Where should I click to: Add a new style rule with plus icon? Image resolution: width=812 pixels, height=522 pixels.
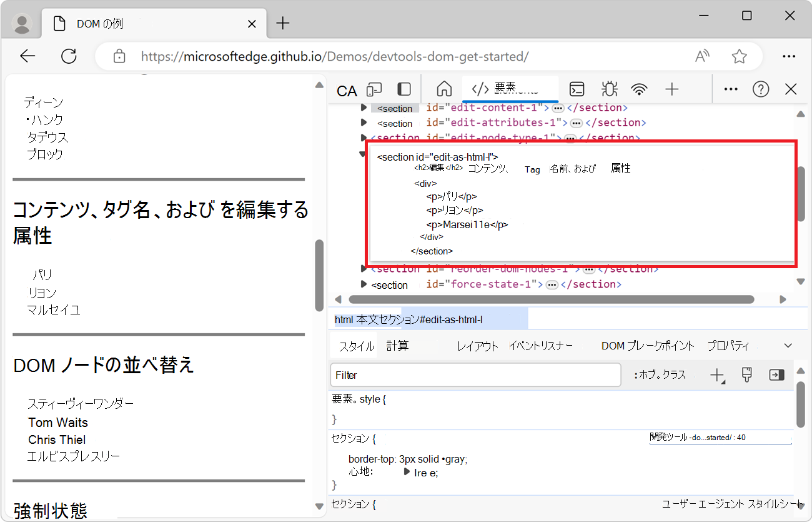pos(717,374)
